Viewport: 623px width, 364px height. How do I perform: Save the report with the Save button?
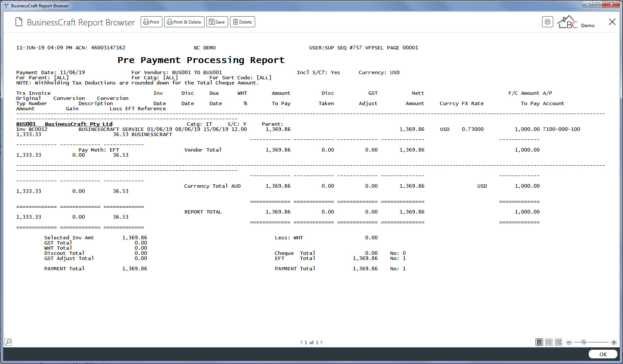tap(217, 22)
